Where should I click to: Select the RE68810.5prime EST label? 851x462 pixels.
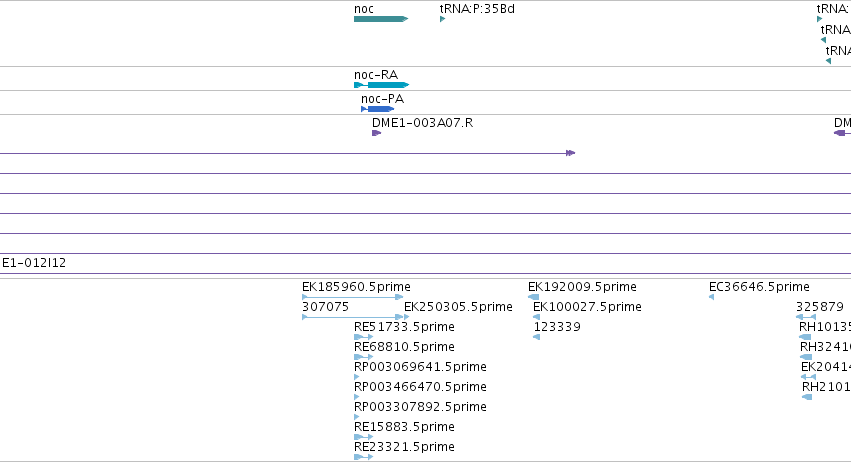click(404, 347)
